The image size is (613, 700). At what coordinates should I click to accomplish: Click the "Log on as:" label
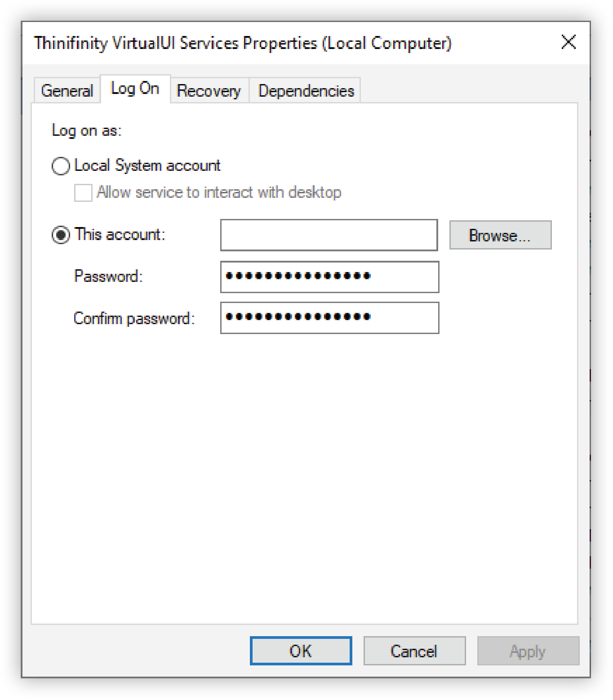tap(86, 130)
